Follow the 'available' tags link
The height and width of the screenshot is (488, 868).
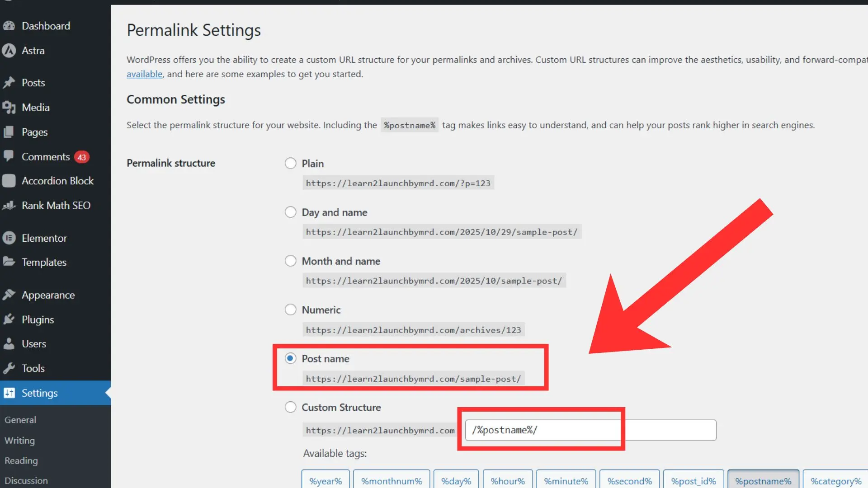tap(144, 74)
